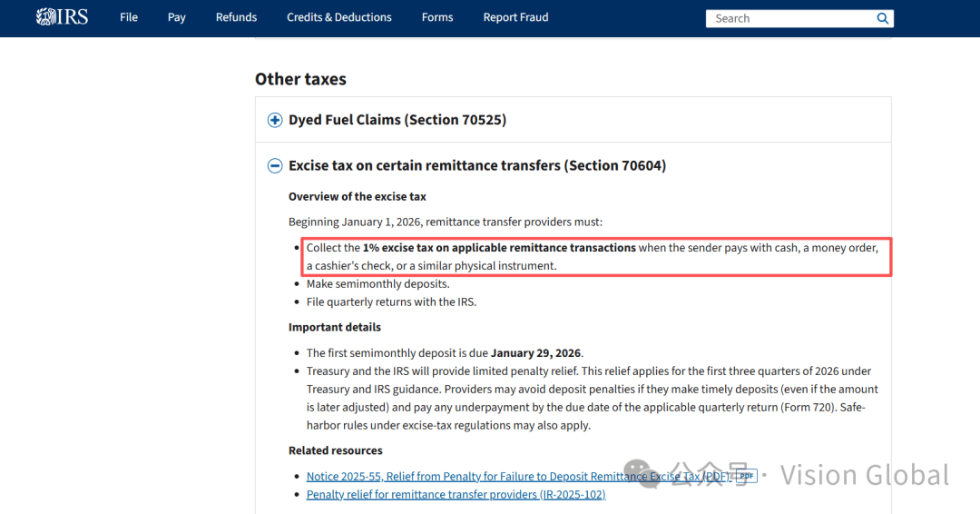The height and width of the screenshot is (514, 980).
Task: Click the Vision Global watermark text
Action: coord(864,475)
